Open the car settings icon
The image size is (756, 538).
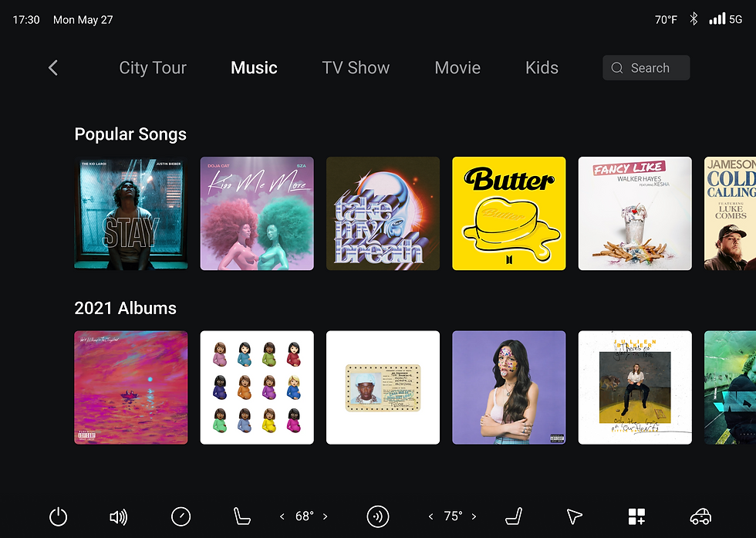(x=700, y=516)
